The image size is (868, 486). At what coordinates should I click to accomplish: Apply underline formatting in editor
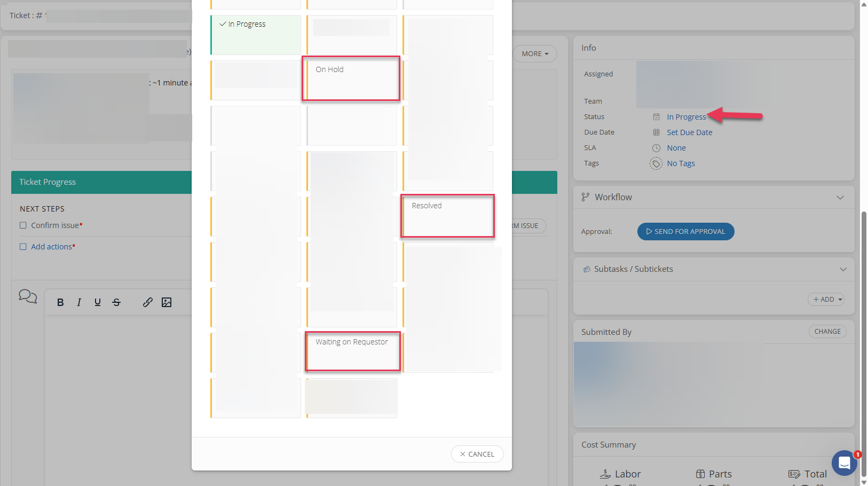98,302
